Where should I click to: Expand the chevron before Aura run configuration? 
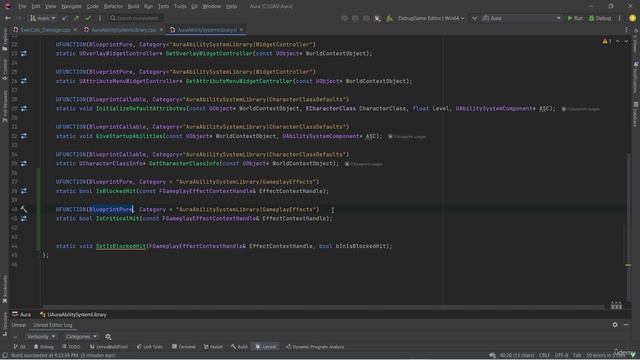click(x=474, y=18)
